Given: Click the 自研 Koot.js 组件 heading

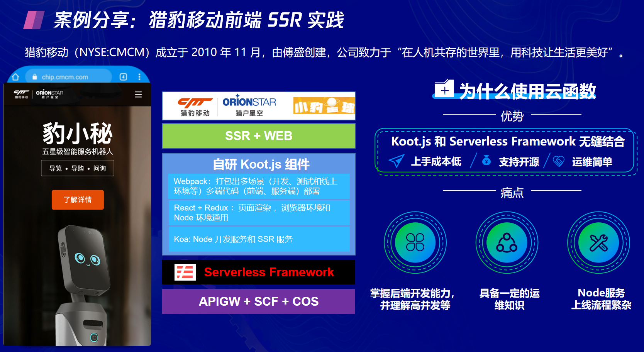Looking at the screenshot, I should click(261, 164).
